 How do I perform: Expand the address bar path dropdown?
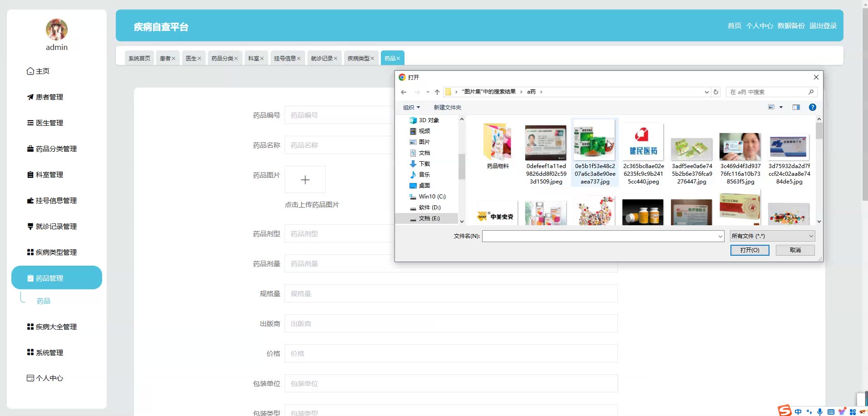coord(706,92)
